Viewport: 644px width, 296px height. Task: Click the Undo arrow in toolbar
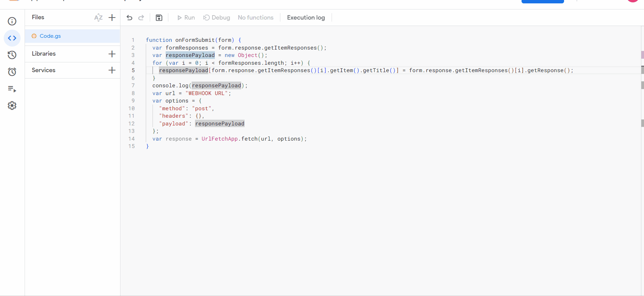point(130,18)
